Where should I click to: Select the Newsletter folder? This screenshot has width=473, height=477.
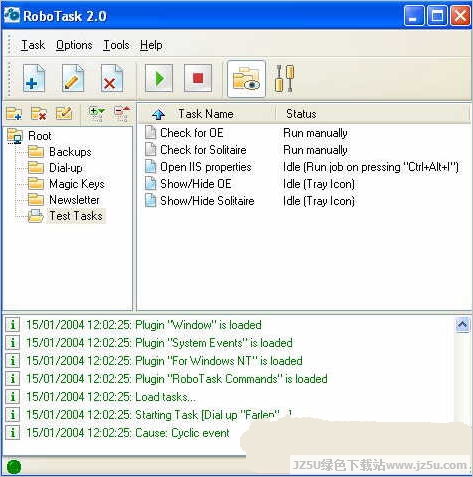point(74,200)
